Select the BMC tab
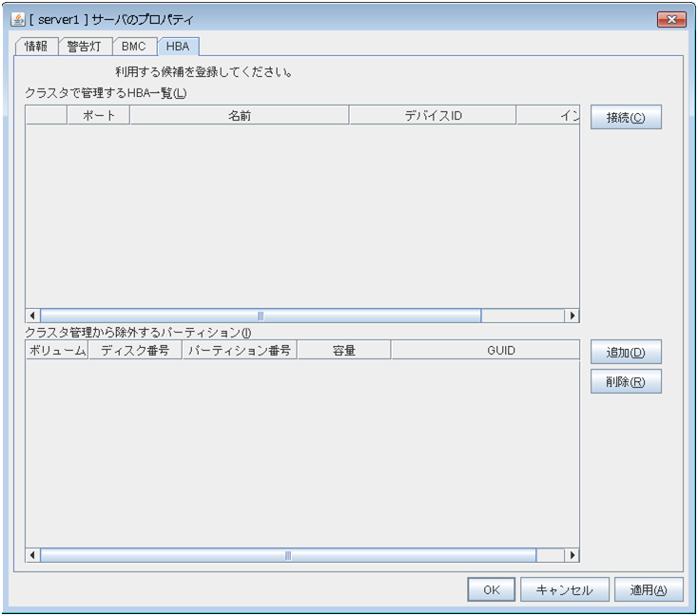Screen dimensions: 698x616 [x=134, y=47]
